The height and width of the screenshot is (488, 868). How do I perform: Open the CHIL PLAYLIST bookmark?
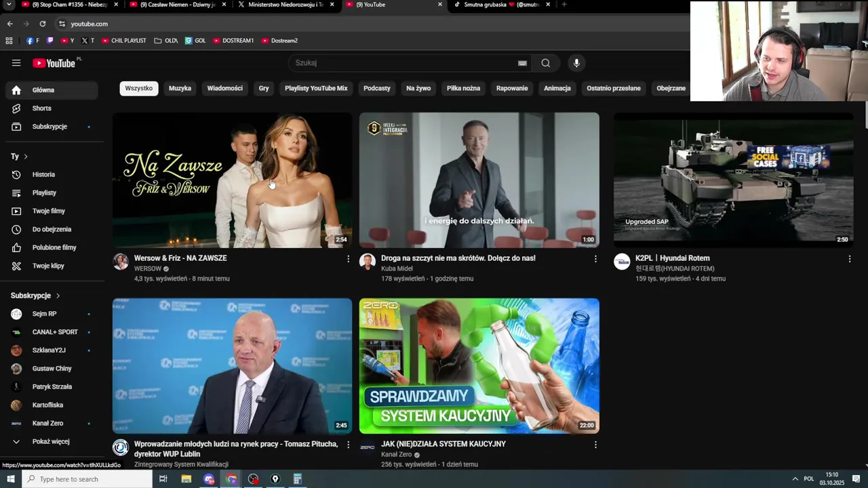pos(123,41)
